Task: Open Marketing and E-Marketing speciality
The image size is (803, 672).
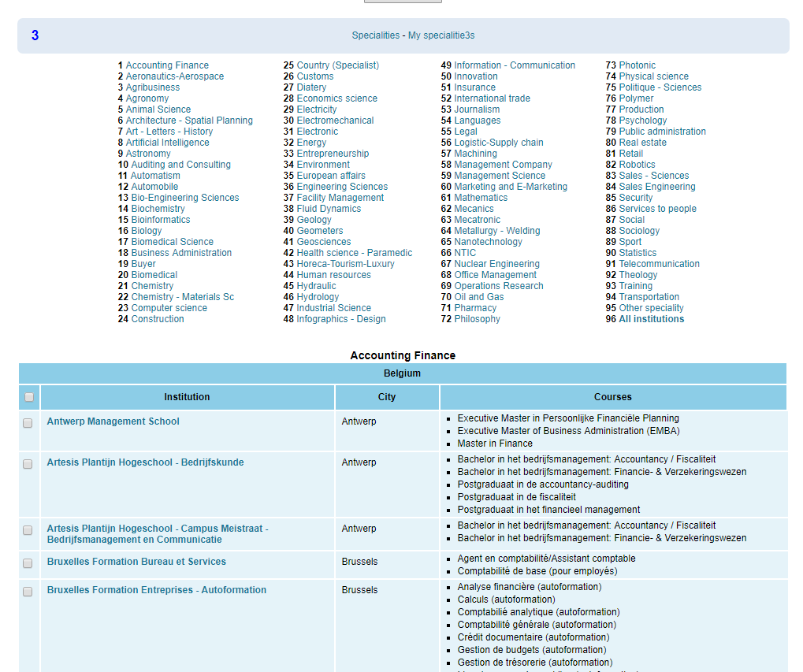Action: (x=510, y=187)
